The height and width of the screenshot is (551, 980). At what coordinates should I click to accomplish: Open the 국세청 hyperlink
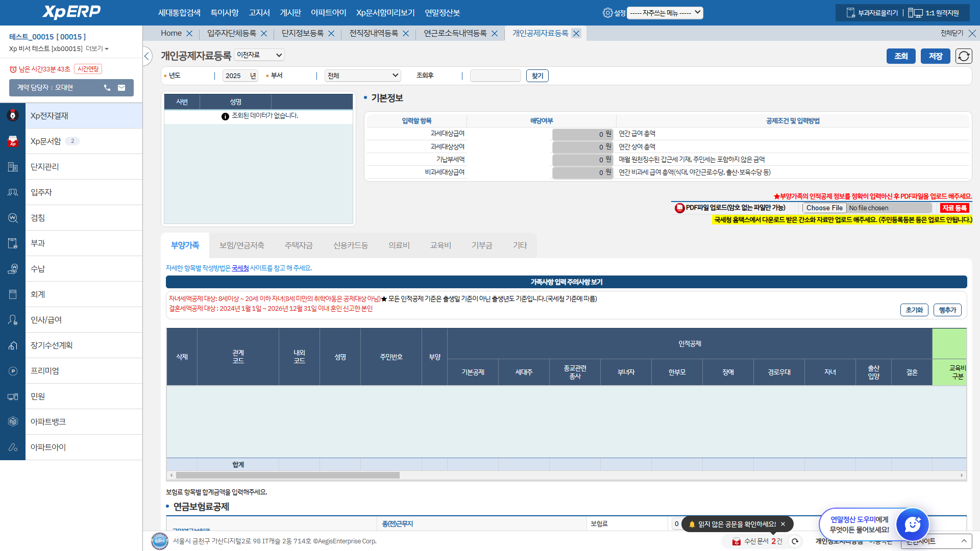point(240,268)
